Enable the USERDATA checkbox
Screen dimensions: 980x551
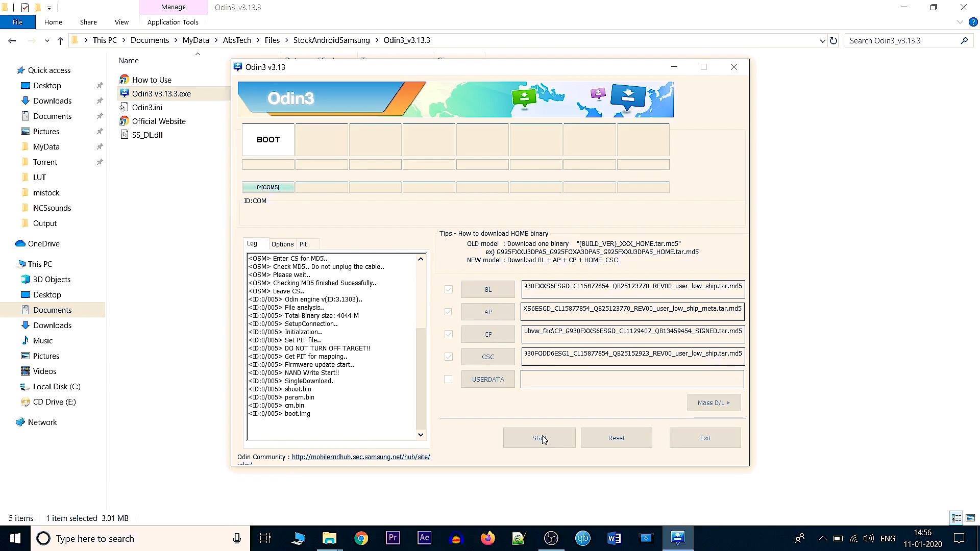[448, 379]
